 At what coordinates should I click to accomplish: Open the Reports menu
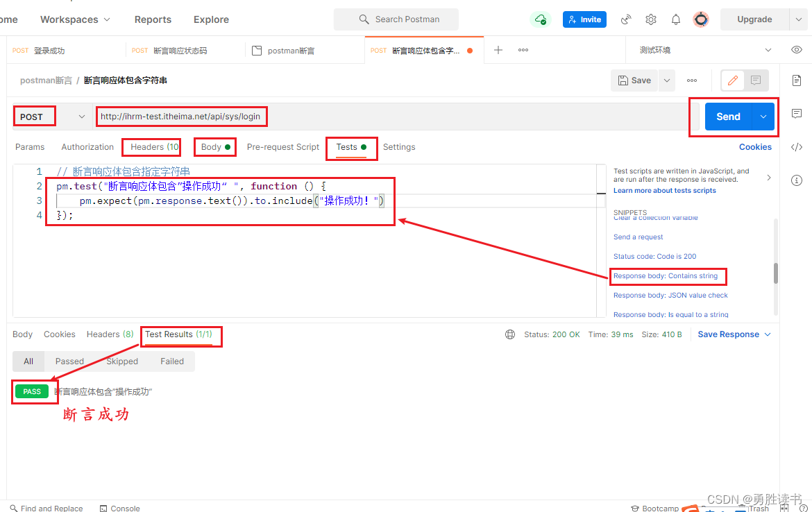153,19
